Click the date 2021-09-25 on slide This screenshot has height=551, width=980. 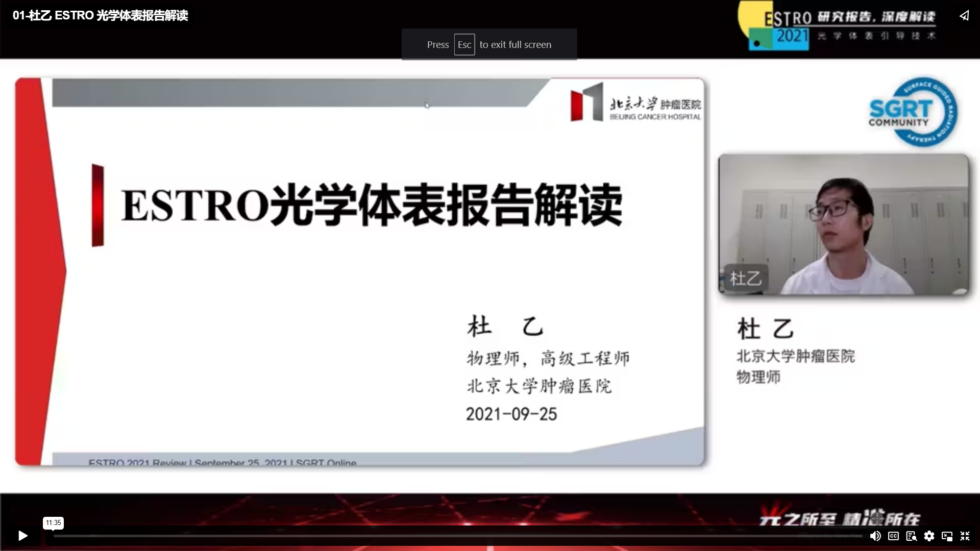tap(511, 414)
